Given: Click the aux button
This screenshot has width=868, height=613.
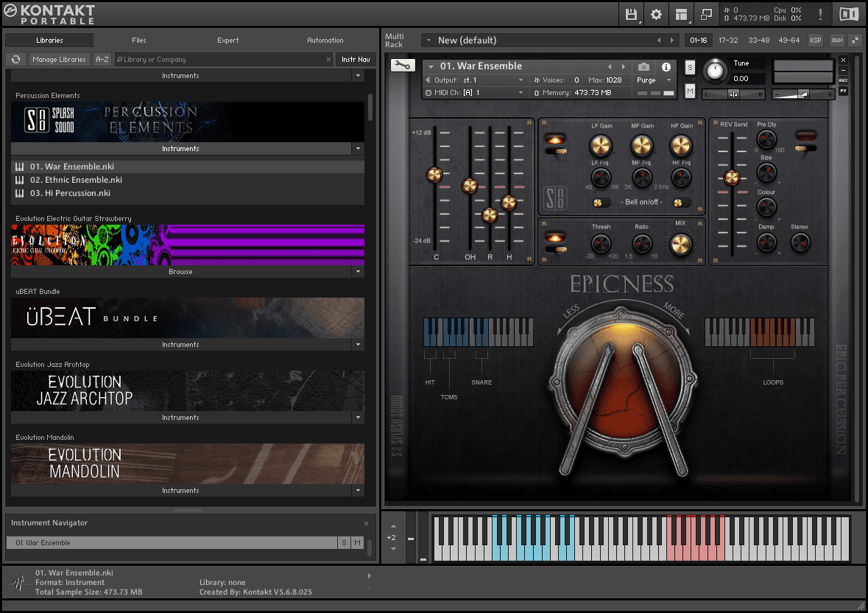Looking at the screenshot, I should click(837, 41).
